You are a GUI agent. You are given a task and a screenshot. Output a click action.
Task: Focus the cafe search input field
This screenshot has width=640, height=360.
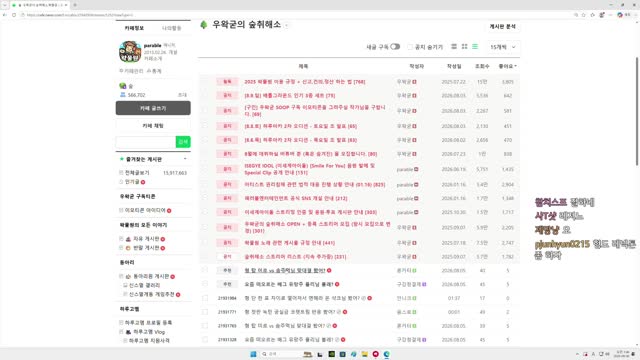146,142
